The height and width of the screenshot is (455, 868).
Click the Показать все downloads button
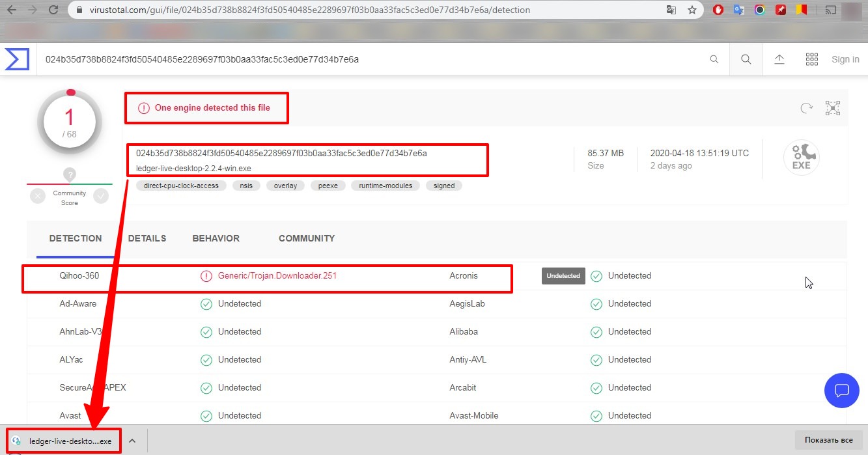click(828, 441)
